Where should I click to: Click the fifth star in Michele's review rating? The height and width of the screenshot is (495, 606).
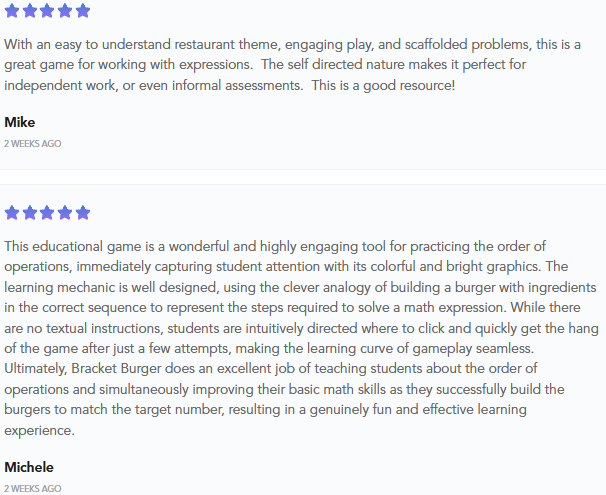(x=82, y=213)
